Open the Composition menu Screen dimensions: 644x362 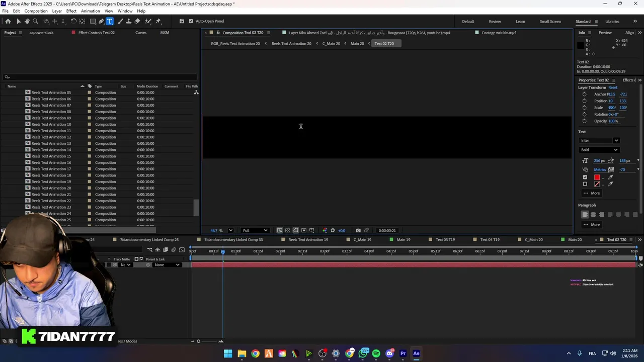pos(36,11)
